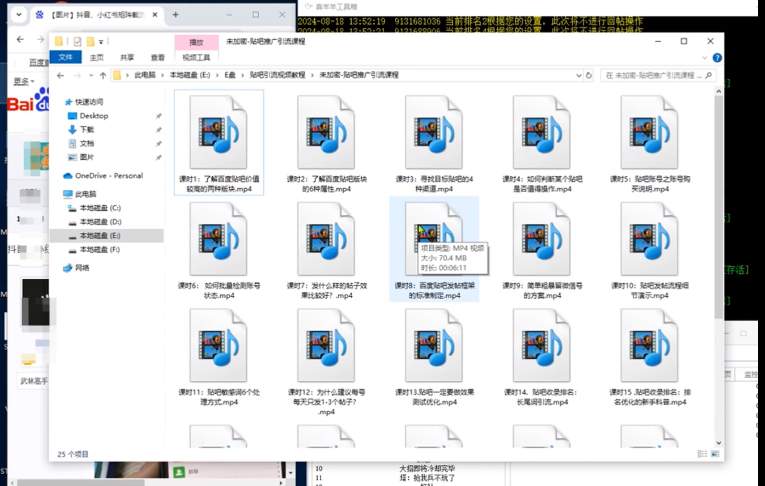The height and width of the screenshot is (486, 765).
Task: Expand the chevron after 此电脑 breadcrumb
Action: [x=163, y=75]
